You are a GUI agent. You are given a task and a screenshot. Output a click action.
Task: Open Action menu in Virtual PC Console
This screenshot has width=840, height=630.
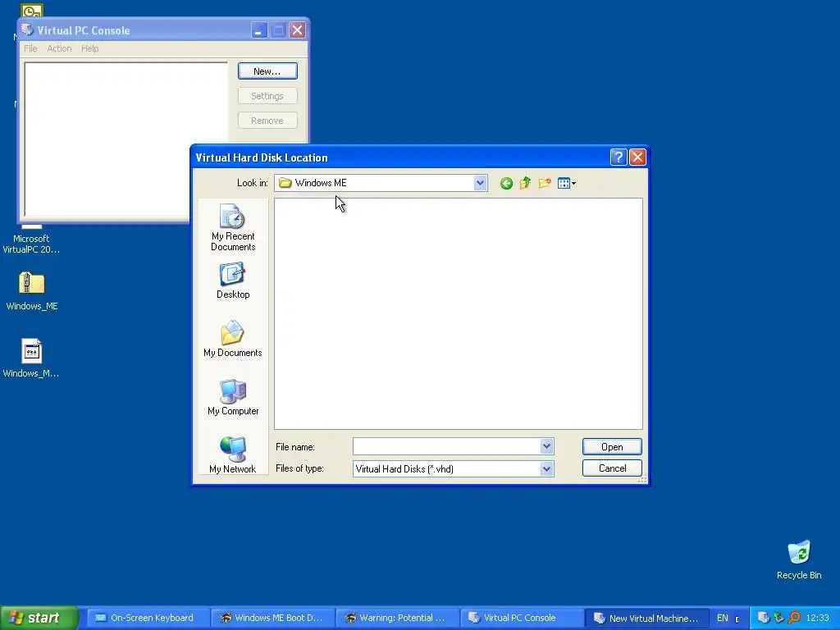pyautogui.click(x=59, y=48)
